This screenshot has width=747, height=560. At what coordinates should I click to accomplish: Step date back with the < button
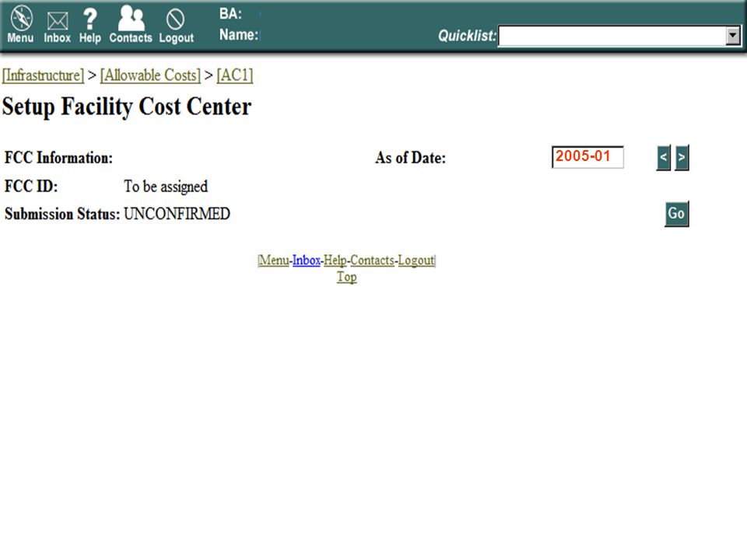point(663,158)
